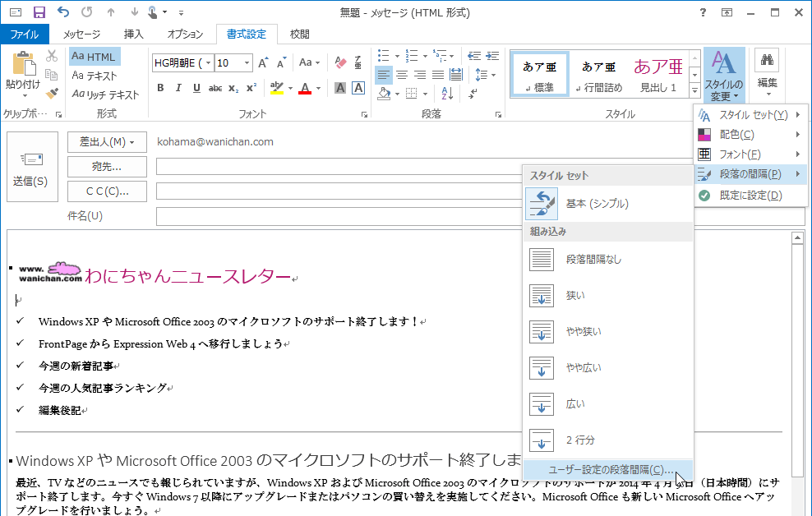The image size is (812, 516).
Task: Click the Superscript x² icon
Action: click(x=251, y=89)
